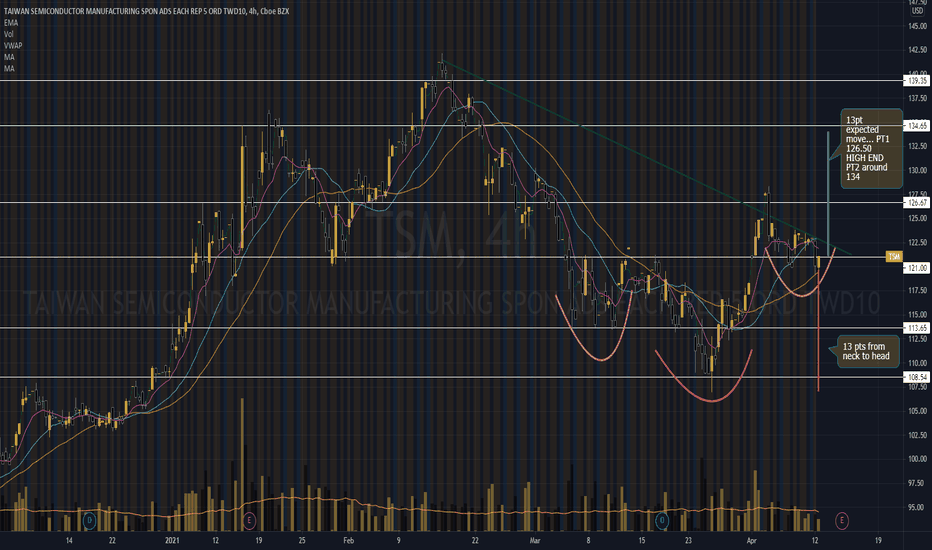Click the 95.00 price axis value
The height and width of the screenshot is (550, 932).
917,507
